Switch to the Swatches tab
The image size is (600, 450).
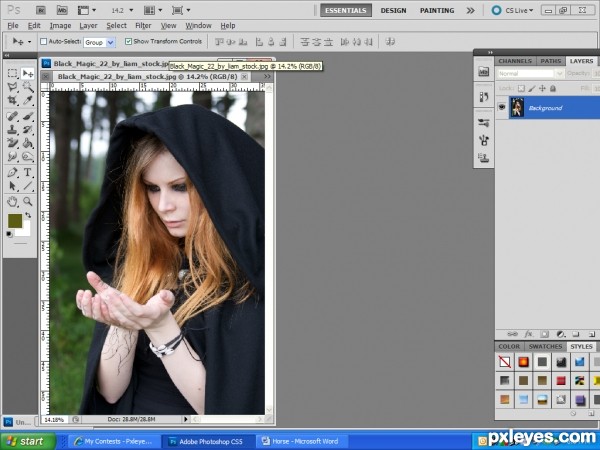tap(545, 346)
